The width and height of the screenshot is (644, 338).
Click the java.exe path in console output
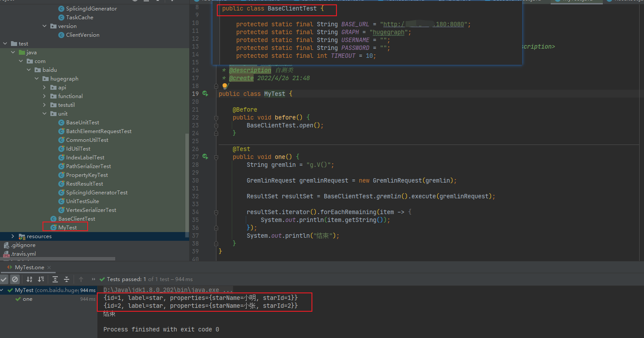[x=169, y=290]
